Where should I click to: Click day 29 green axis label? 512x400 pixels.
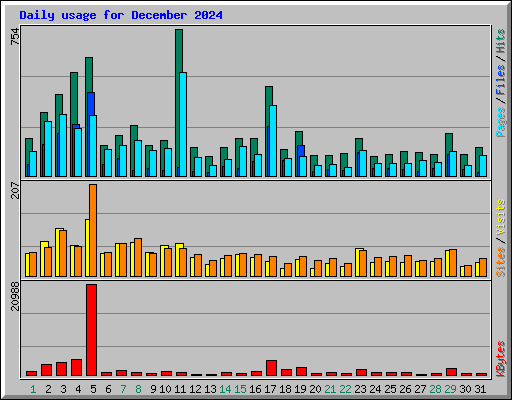click(x=450, y=389)
